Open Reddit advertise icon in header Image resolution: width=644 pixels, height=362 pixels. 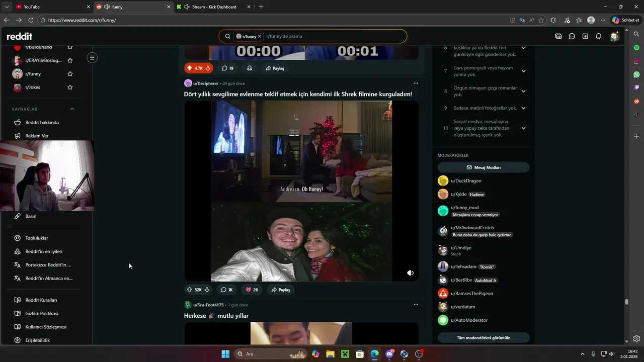tap(558, 36)
